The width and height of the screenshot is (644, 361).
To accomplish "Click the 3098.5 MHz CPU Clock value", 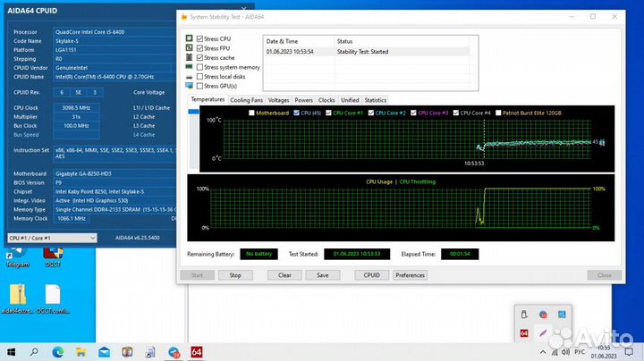I will pos(76,108).
